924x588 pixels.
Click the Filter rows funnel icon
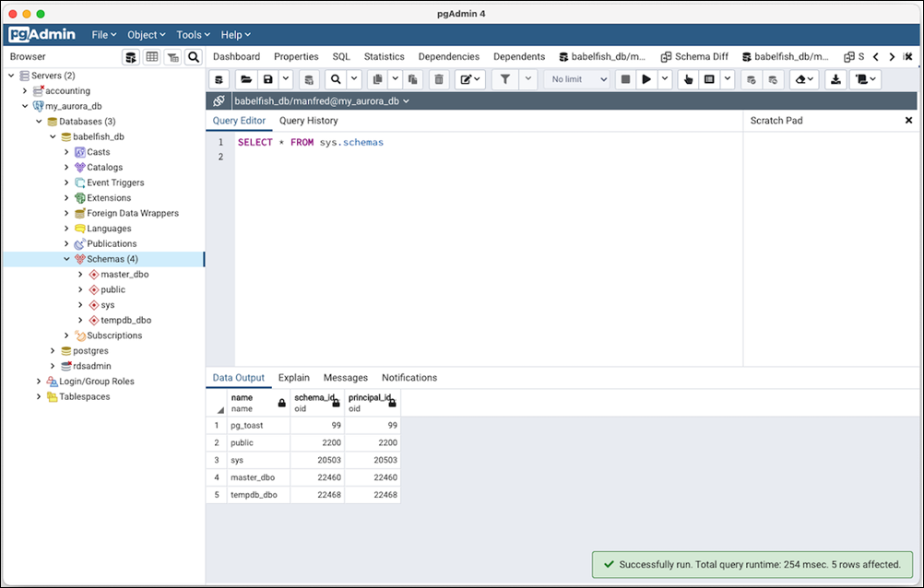(505, 80)
